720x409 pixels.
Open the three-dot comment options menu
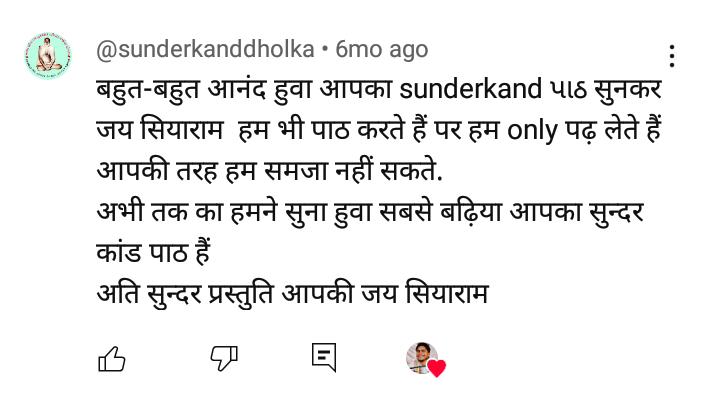(671, 56)
